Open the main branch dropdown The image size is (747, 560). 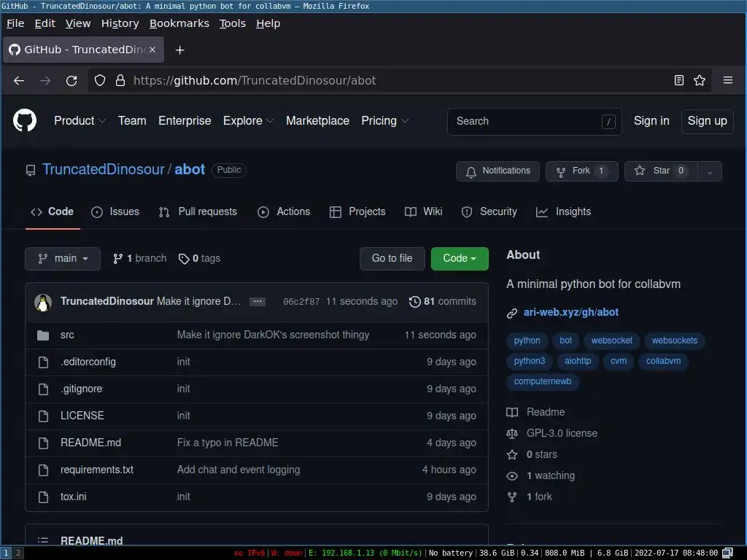(x=63, y=259)
